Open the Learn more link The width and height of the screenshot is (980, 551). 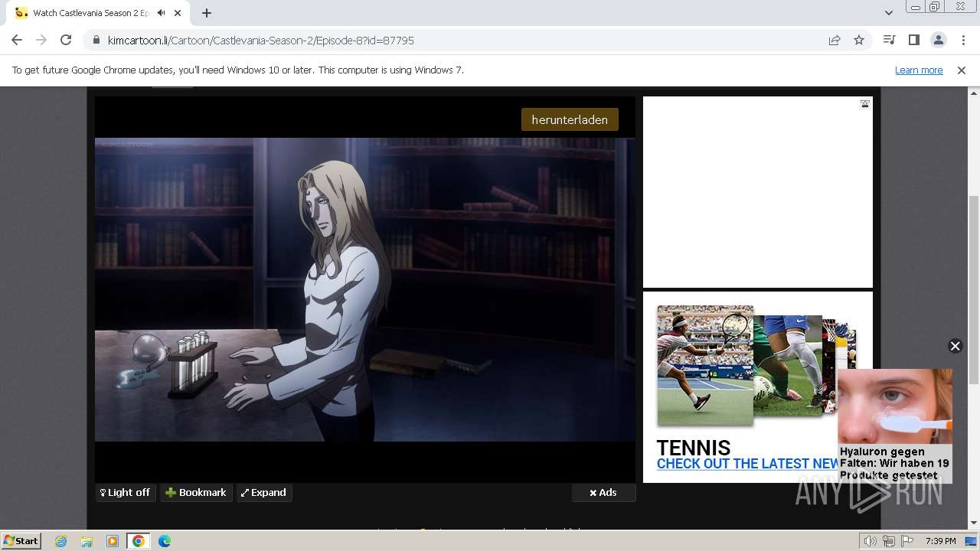point(919,70)
